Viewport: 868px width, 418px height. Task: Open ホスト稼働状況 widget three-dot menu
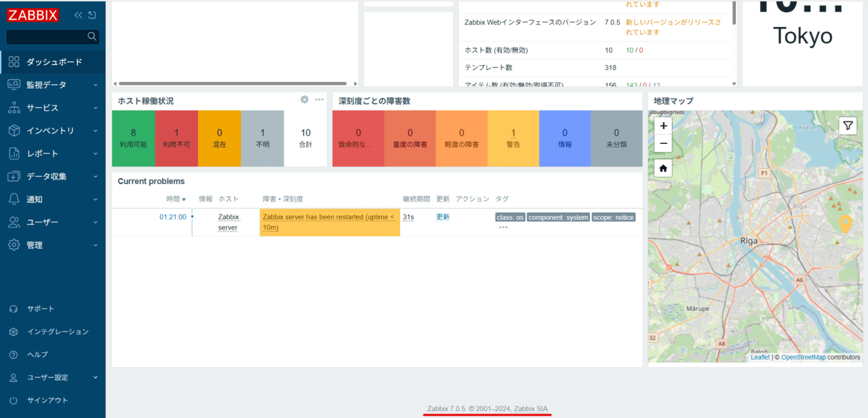click(319, 100)
